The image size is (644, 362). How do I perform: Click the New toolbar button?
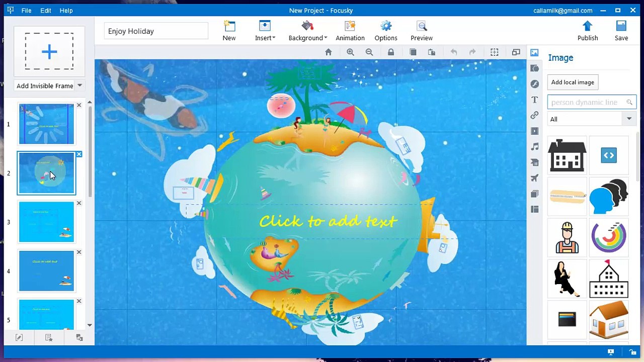[229, 31]
